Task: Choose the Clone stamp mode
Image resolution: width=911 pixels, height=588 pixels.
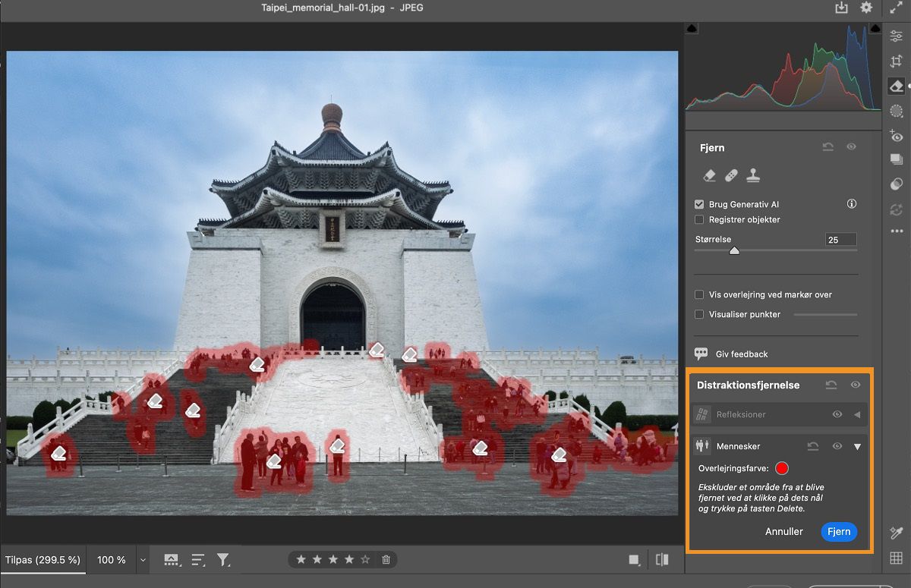Action: [753, 176]
